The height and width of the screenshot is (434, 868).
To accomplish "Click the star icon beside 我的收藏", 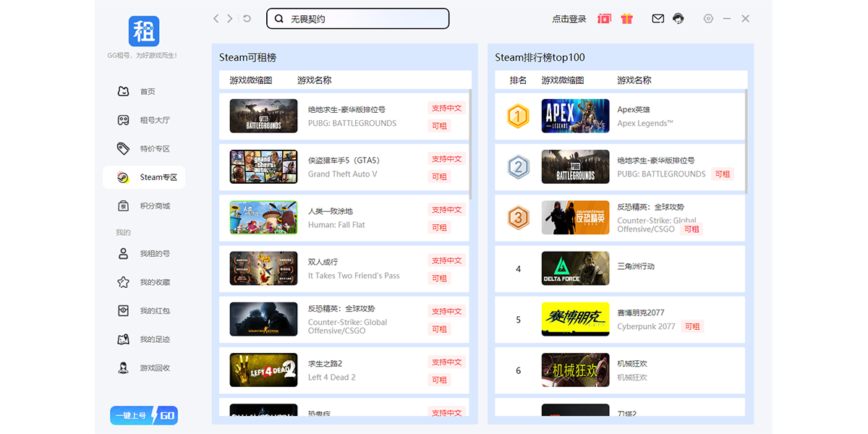I will pyautogui.click(x=124, y=282).
